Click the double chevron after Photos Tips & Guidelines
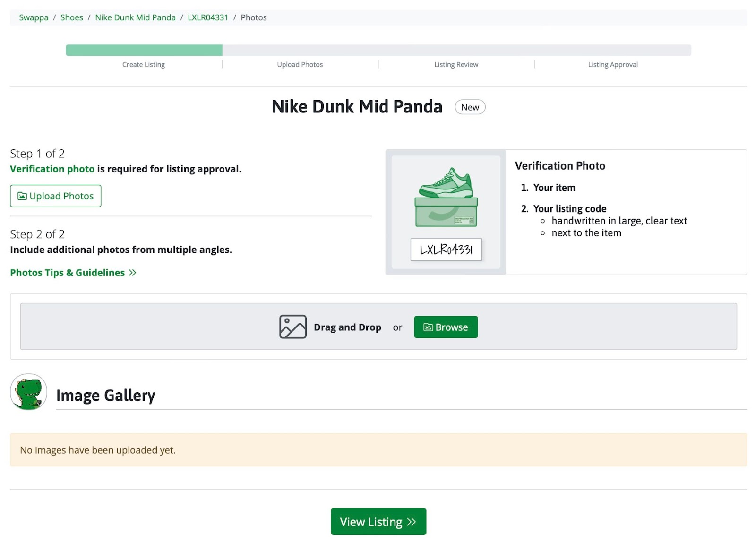This screenshot has width=756, height=551. pyautogui.click(x=132, y=273)
